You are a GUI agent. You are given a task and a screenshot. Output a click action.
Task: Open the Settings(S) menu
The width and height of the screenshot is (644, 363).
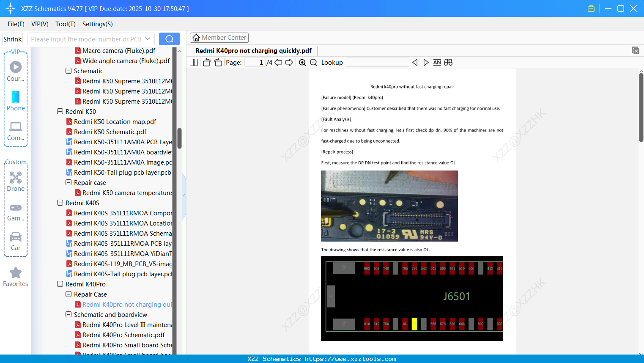point(98,24)
